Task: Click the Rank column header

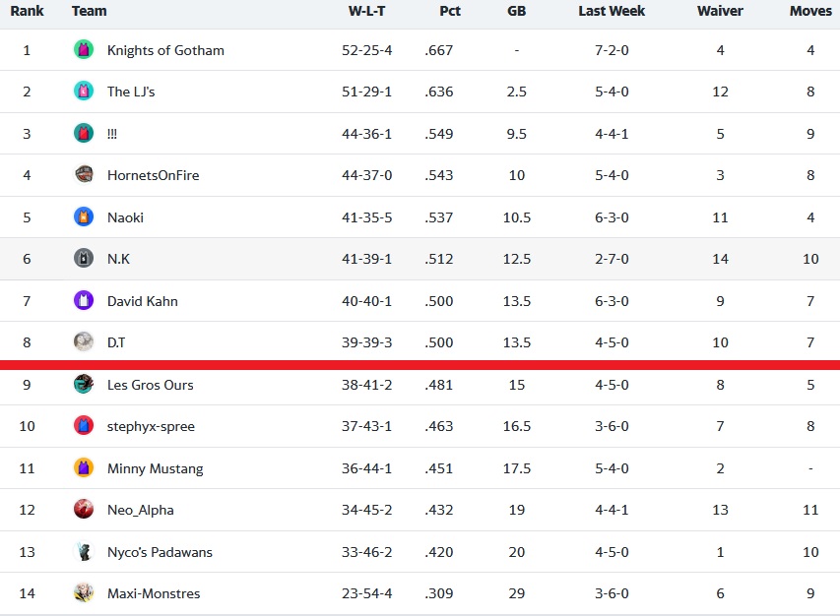Action: tap(27, 11)
